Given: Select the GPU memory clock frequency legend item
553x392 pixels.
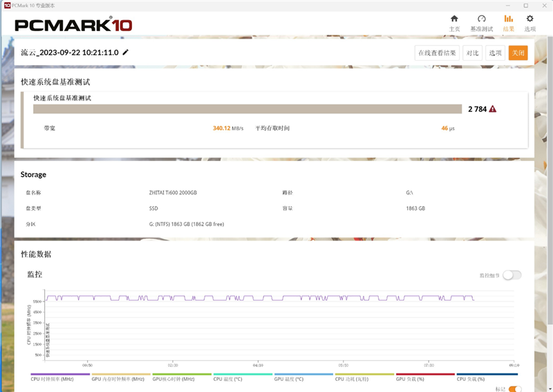Looking at the screenshot, I should point(121,377).
